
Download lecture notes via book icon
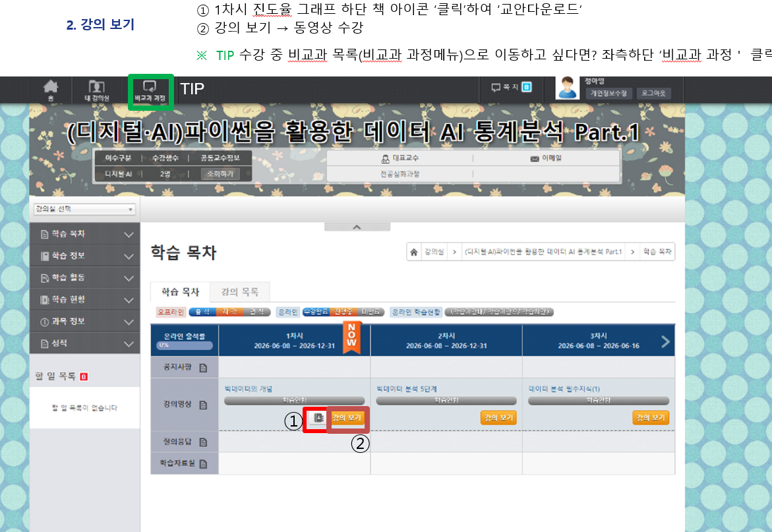(x=318, y=418)
